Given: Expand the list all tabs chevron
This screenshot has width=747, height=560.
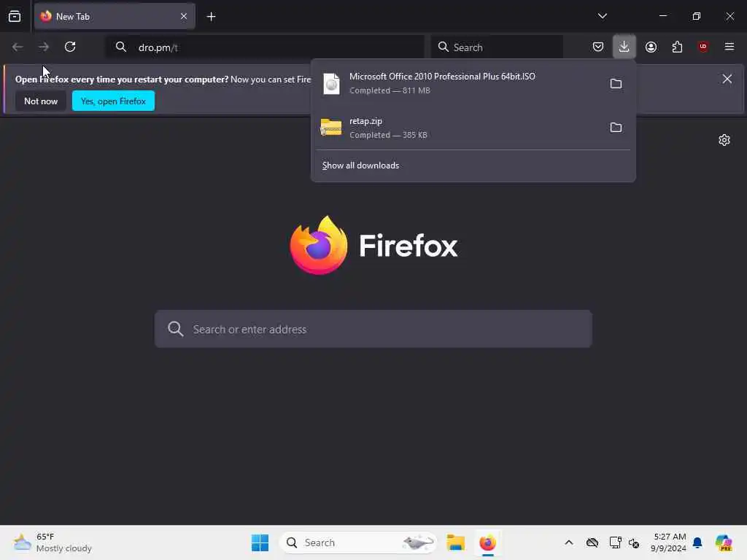Looking at the screenshot, I should [x=602, y=16].
